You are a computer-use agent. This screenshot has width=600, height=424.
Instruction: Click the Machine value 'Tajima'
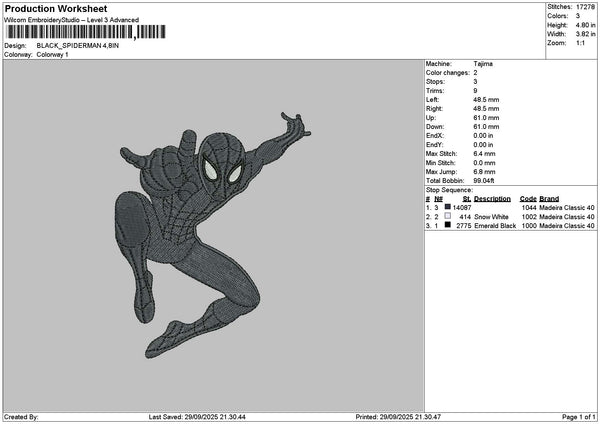(483, 64)
